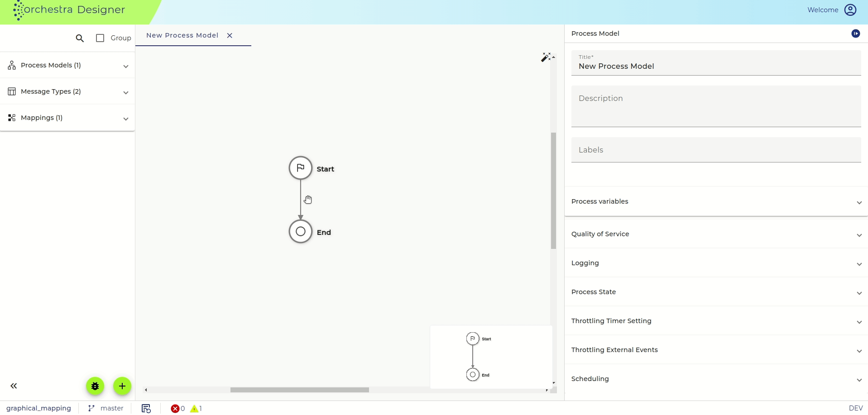Click the Process Models tree icon
Screen dimensions: 868x415
click(x=12, y=65)
